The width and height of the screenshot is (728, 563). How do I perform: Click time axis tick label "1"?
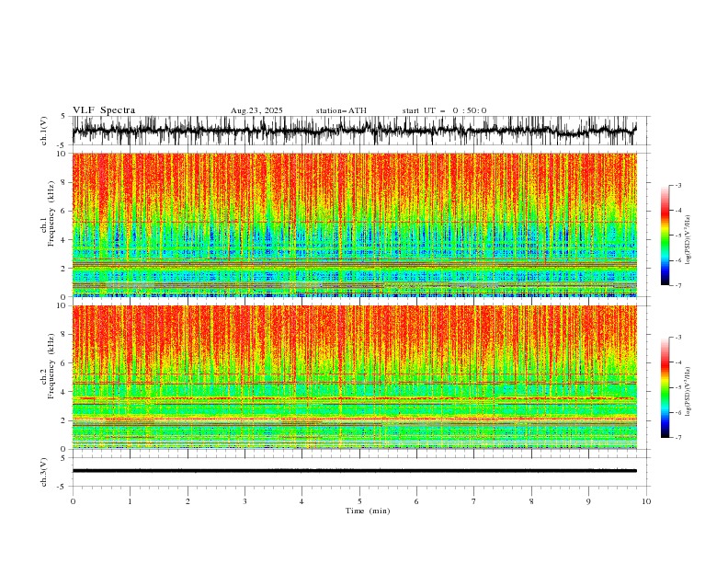click(x=130, y=501)
